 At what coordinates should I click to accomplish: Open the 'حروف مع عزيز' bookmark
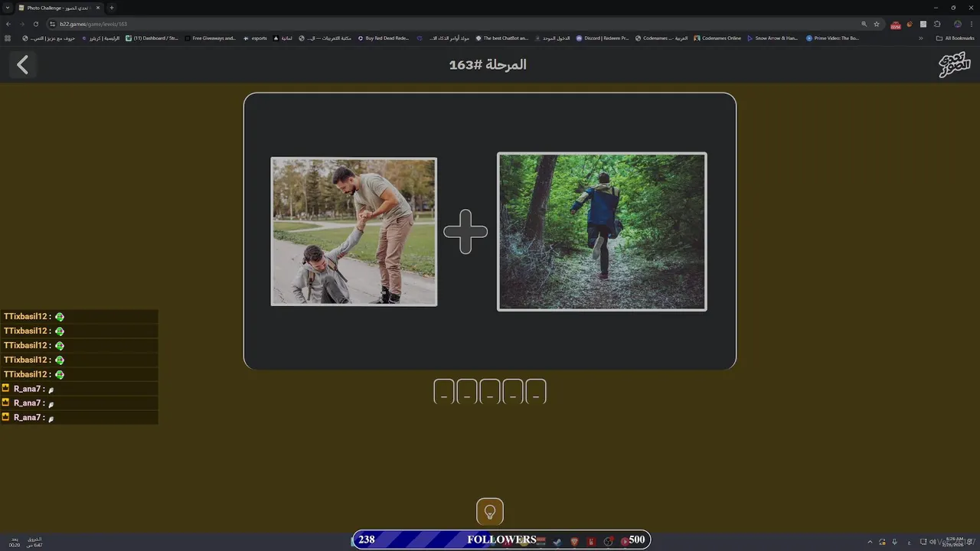(49, 38)
